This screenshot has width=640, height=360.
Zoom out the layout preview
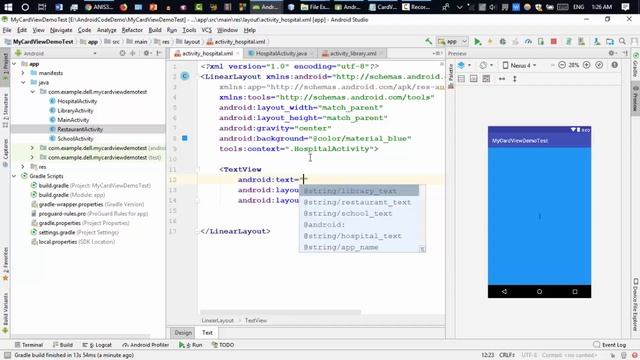tap(562, 65)
